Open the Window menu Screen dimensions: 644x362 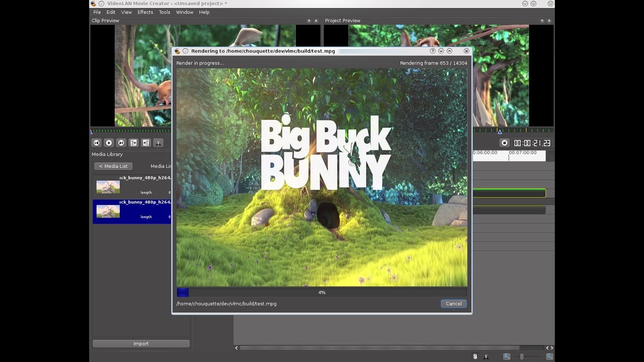tap(185, 12)
